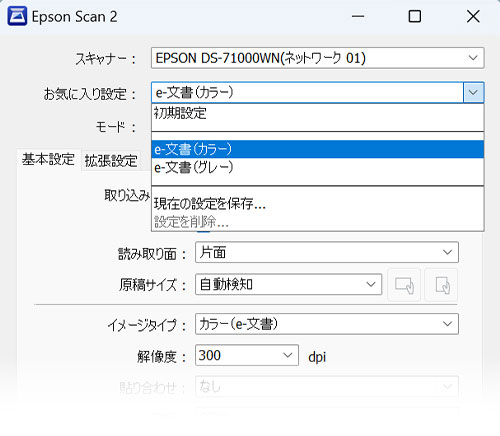Switch to the 基本設定 tab
Image resolution: width=500 pixels, height=436 pixels.
pos(48,160)
